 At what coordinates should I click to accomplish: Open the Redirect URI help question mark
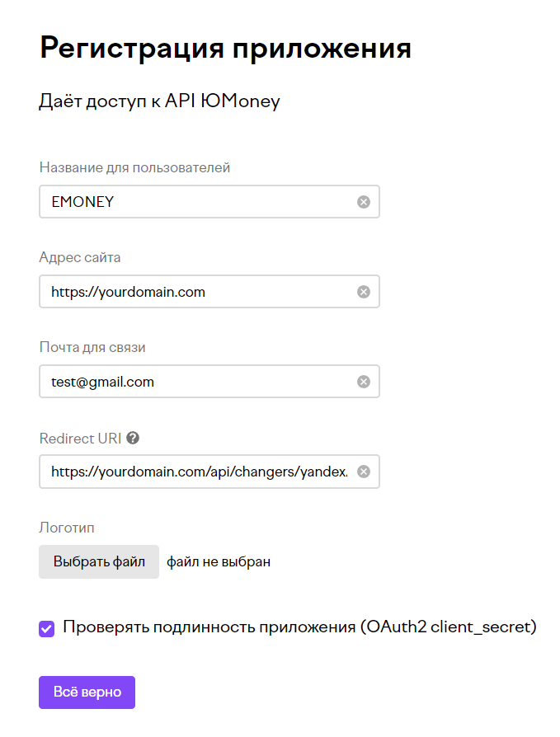[x=133, y=439]
